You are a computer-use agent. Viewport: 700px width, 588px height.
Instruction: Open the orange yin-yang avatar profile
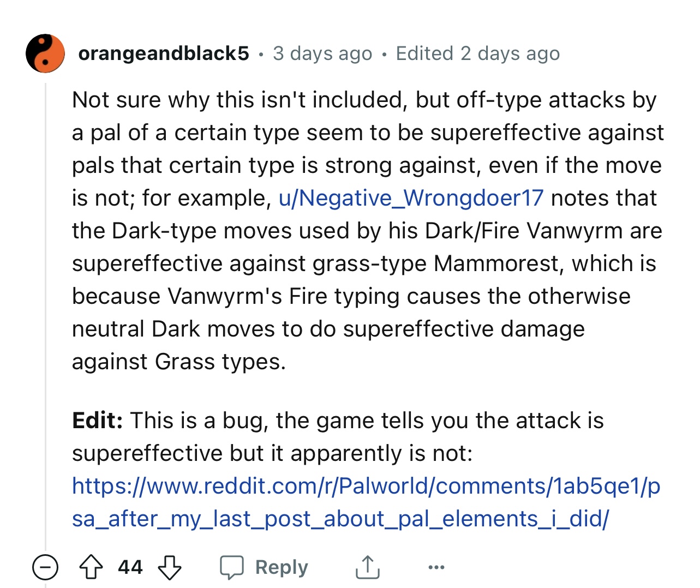pyautogui.click(x=45, y=53)
